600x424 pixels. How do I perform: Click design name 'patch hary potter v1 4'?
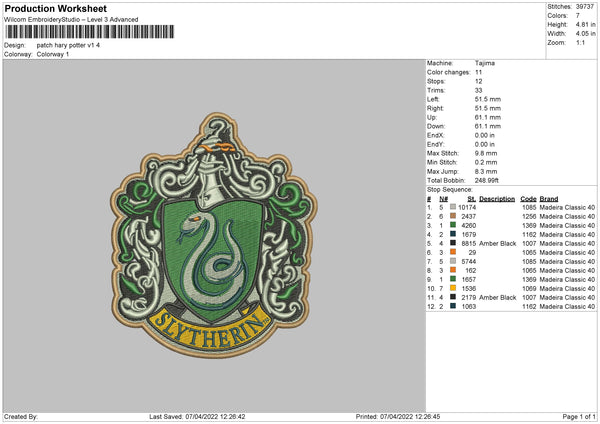point(68,45)
